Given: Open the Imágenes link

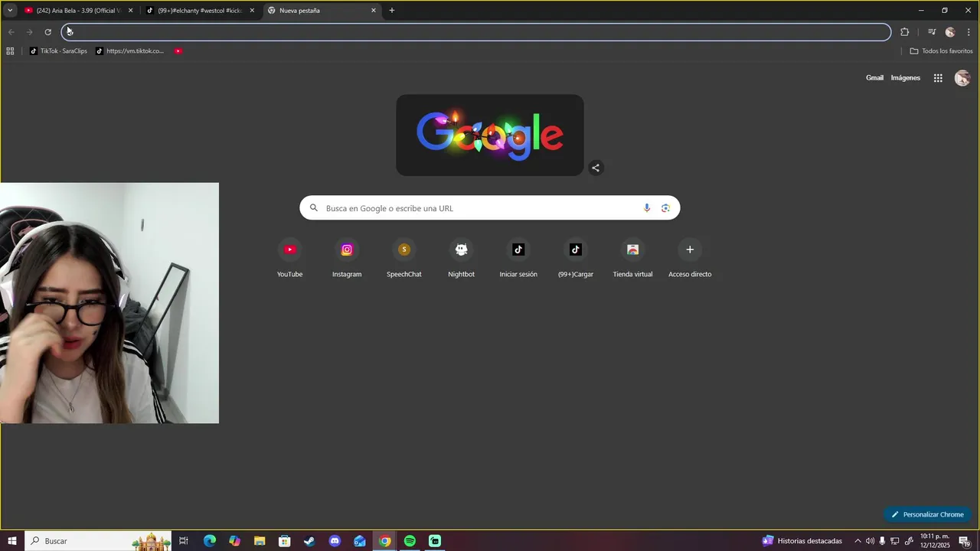Looking at the screenshot, I should click(906, 78).
